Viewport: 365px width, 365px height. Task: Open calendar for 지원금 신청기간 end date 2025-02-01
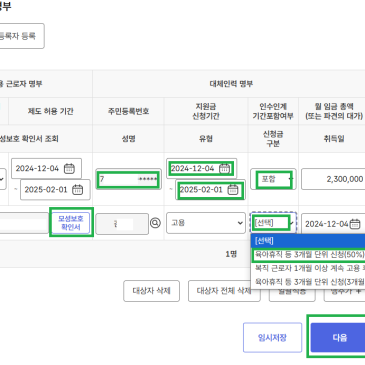pyautogui.click(x=233, y=190)
